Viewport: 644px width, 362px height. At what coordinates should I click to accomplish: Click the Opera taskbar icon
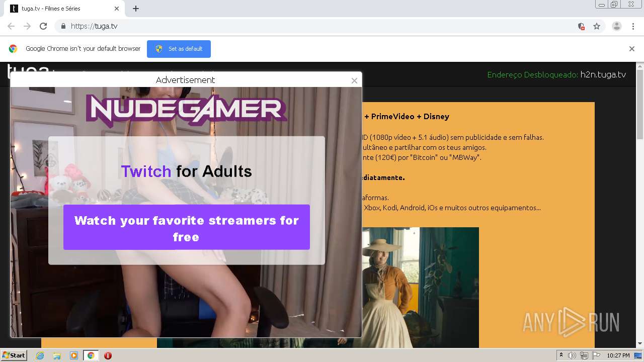pos(108,355)
